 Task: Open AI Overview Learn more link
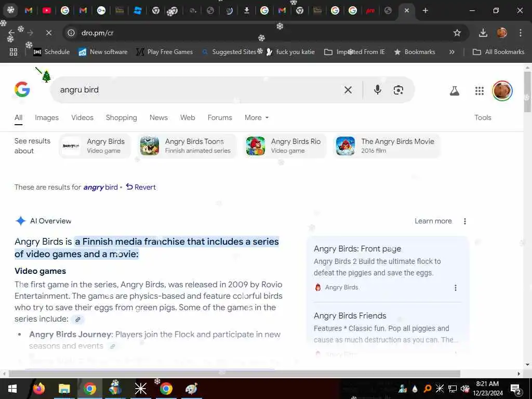[433, 221]
